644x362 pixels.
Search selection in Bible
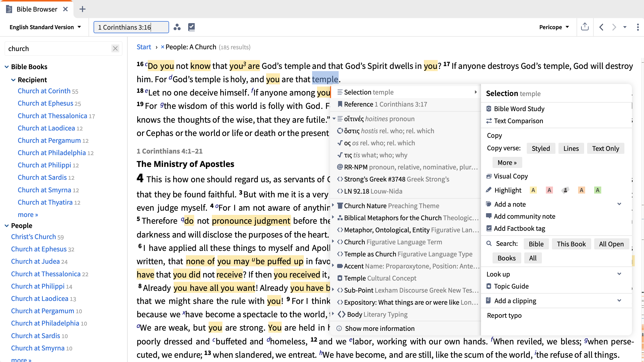536,244
